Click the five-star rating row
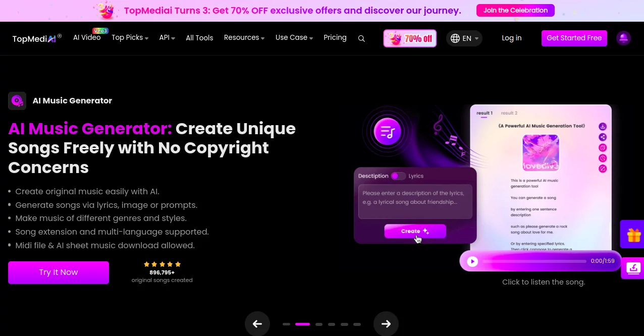 162,264
